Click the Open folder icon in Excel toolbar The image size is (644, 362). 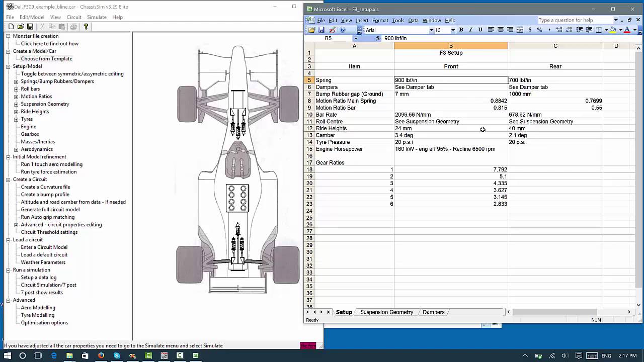tap(312, 30)
